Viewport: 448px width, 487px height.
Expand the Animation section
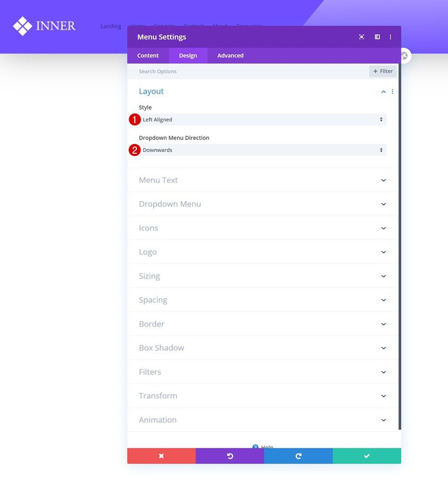click(263, 420)
